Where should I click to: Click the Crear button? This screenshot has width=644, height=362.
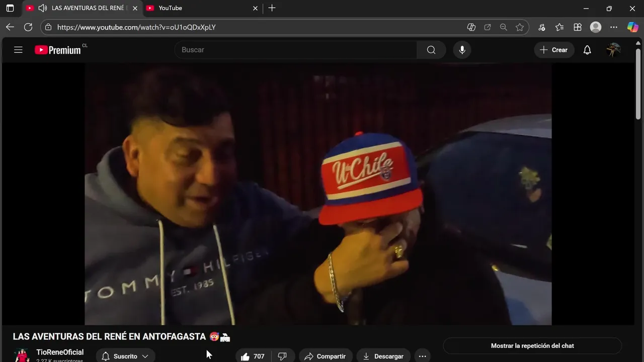coord(554,50)
